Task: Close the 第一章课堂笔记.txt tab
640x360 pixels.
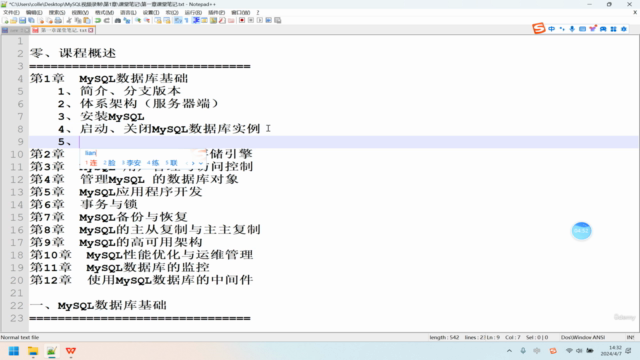Action: pyautogui.click(x=91, y=30)
